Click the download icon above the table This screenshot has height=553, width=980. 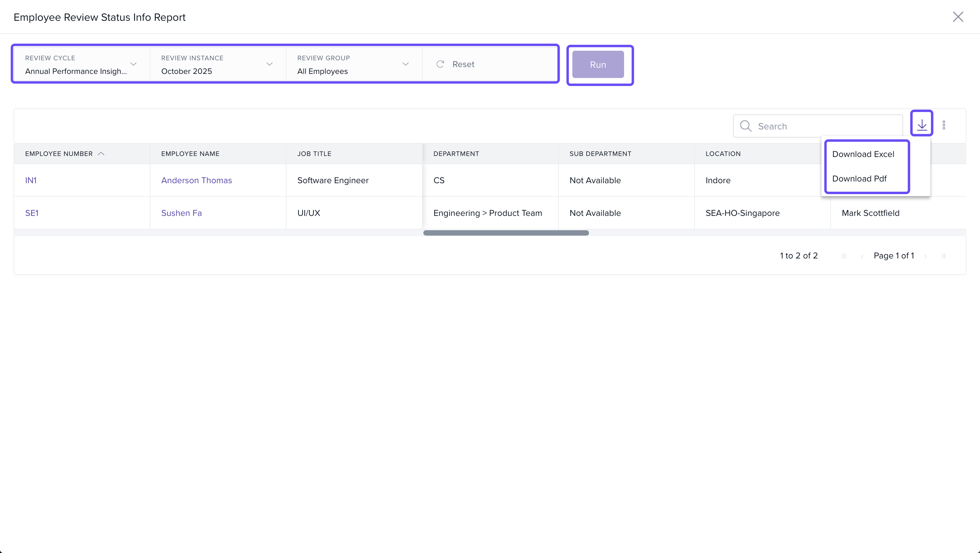pos(921,124)
